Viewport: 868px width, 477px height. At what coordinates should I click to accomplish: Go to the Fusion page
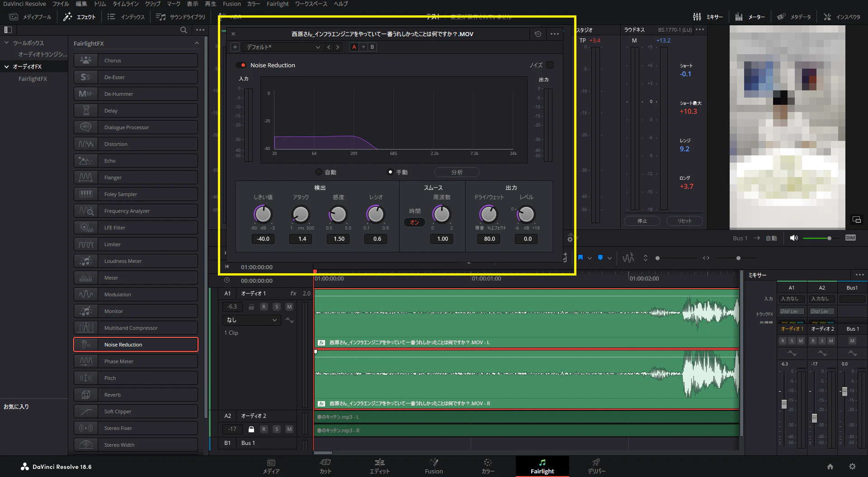434,466
